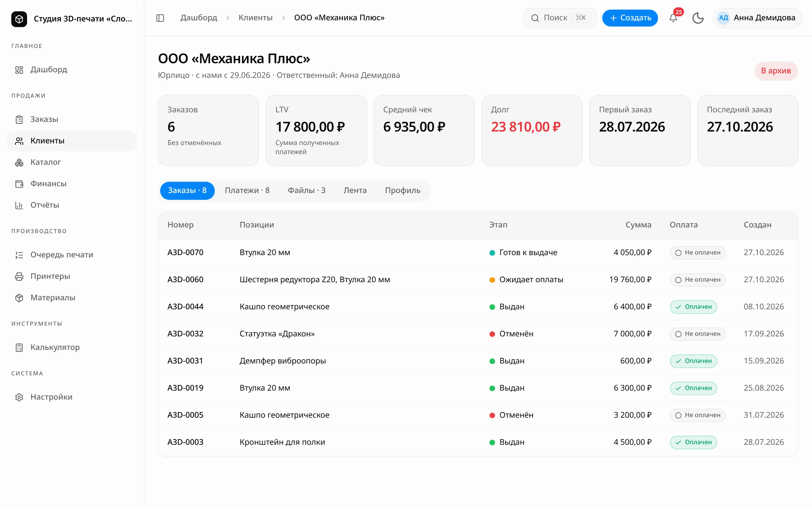Click Кашпо геометрическое in row A3D-0044

tap(284, 307)
